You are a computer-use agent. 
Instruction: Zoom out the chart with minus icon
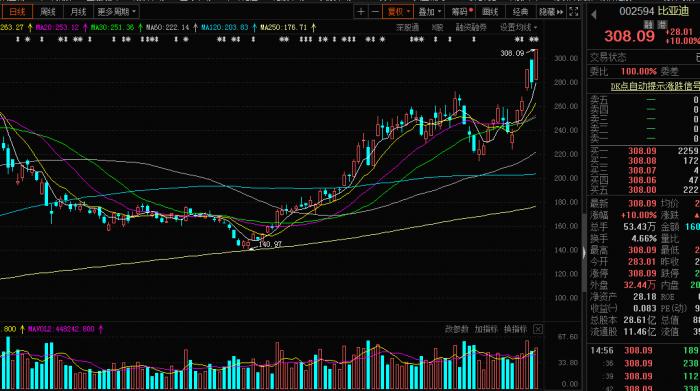click(x=375, y=12)
